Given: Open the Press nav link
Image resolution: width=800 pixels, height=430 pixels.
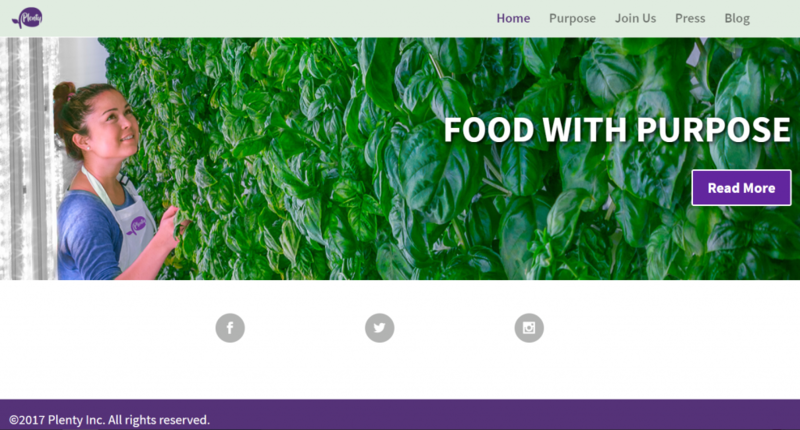Looking at the screenshot, I should pyautogui.click(x=690, y=18).
